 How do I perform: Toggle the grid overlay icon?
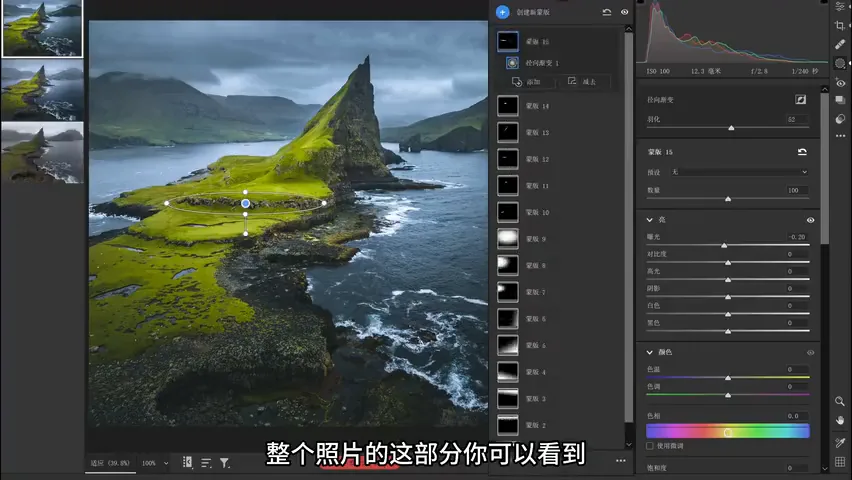(840, 462)
